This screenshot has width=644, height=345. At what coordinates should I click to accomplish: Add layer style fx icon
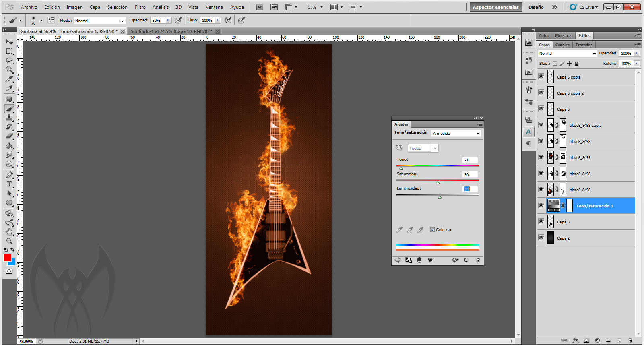click(576, 340)
